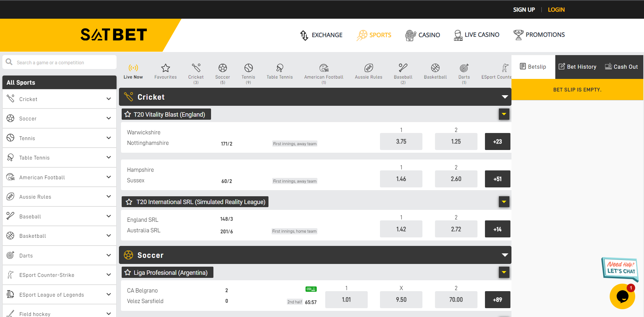Viewport: 644px width, 317px height.
Task: Click the SIGN UP link
Action: 524,10
